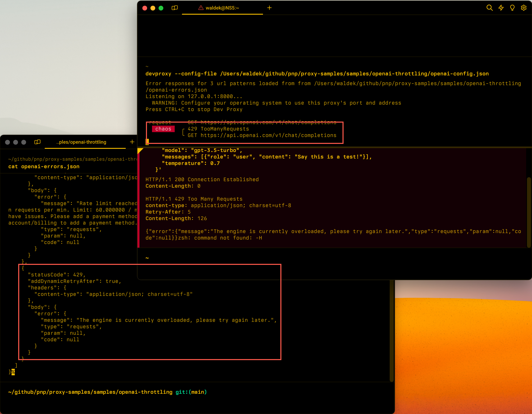Open the search icon in terminal toolbar

tap(489, 8)
